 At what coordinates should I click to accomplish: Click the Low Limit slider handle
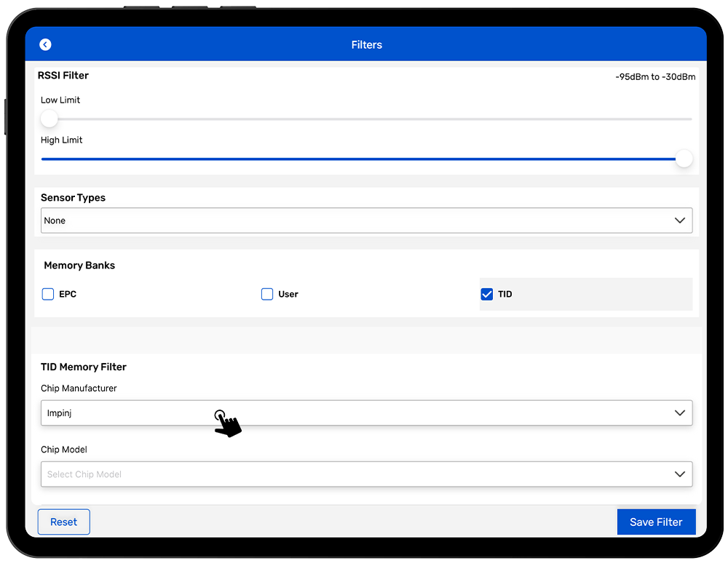point(49,119)
